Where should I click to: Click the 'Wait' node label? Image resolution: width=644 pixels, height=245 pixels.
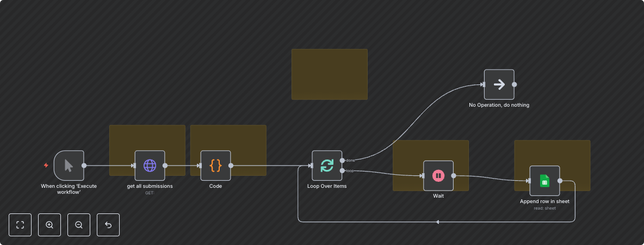pyautogui.click(x=438, y=196)
